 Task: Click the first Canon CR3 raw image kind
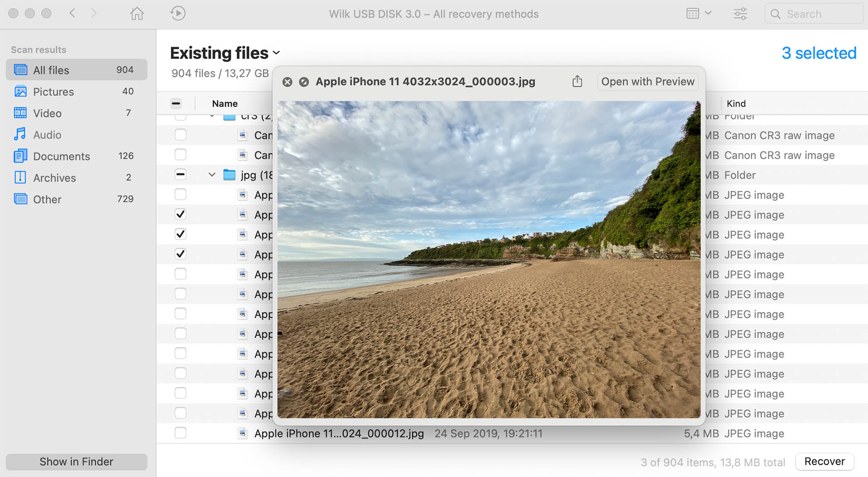point(779,136)
